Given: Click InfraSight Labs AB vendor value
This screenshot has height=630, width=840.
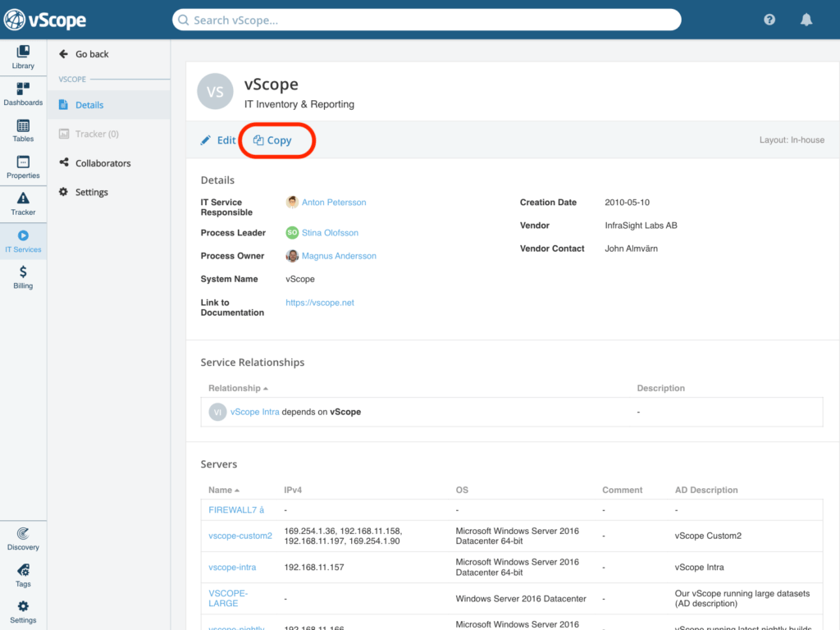Looking at the screenshot, I should point(641,225).
